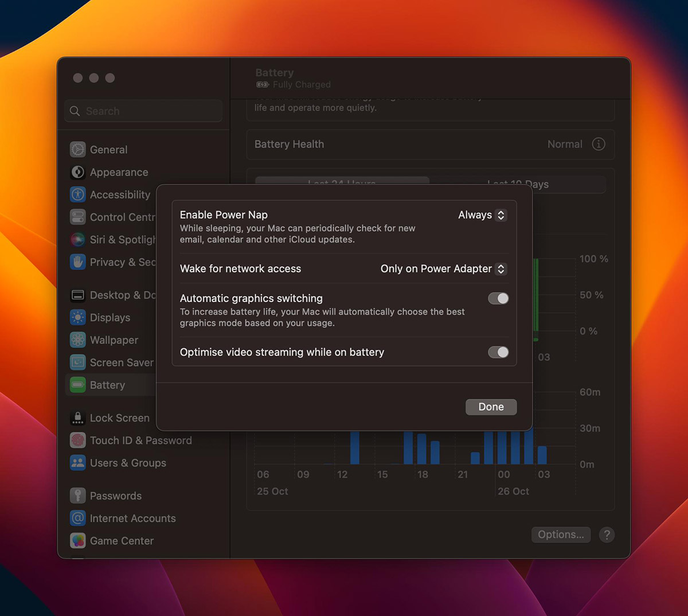This screenshot has width=688, height=616.
Task: Click the Done button
Action: [x=491, y=407]
